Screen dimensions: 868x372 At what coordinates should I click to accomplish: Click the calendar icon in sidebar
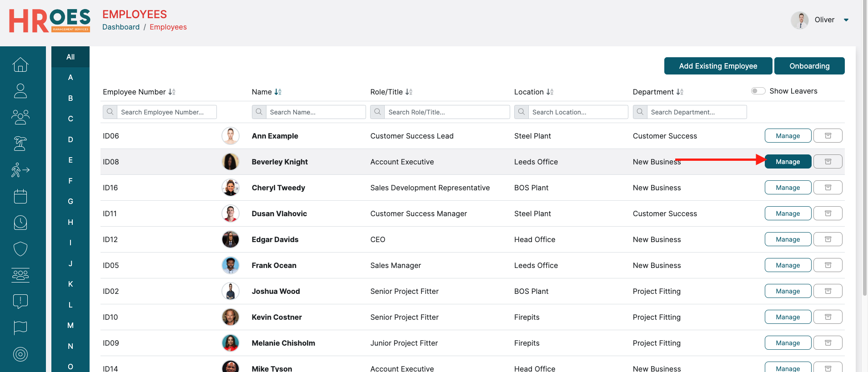coord(20,196)
